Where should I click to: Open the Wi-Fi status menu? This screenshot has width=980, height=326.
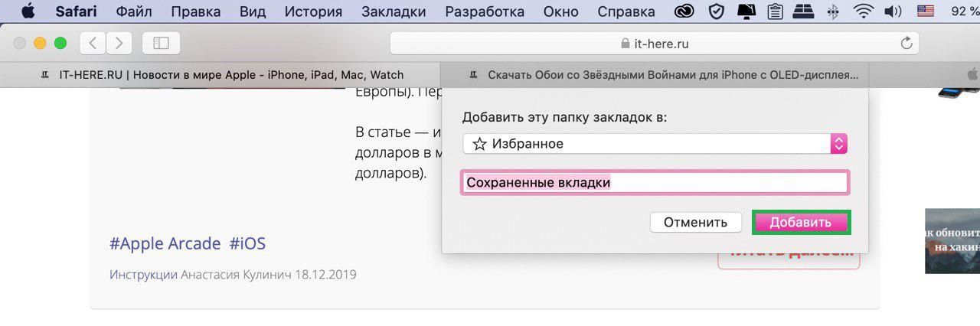864,11
